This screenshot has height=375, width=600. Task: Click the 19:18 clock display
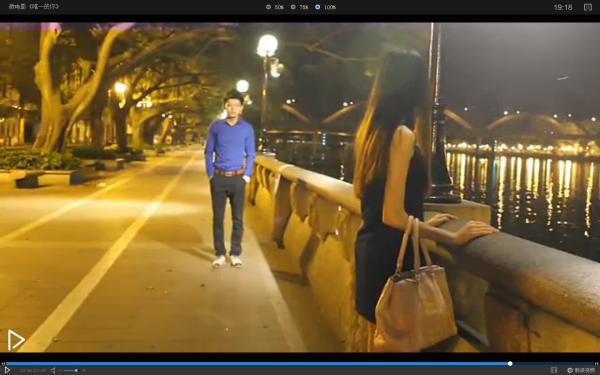point(563,7)
